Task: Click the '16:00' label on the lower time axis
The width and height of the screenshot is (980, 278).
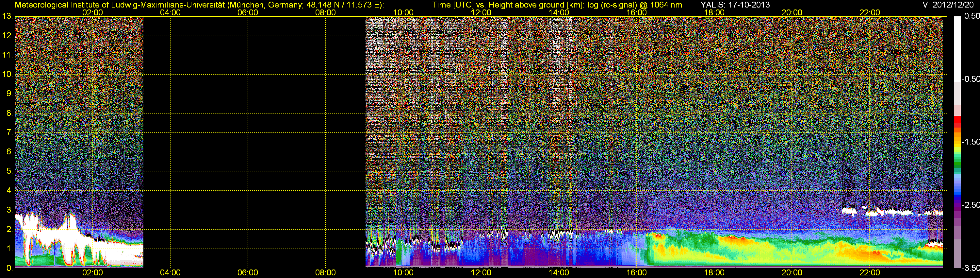Action: point(636,273)
